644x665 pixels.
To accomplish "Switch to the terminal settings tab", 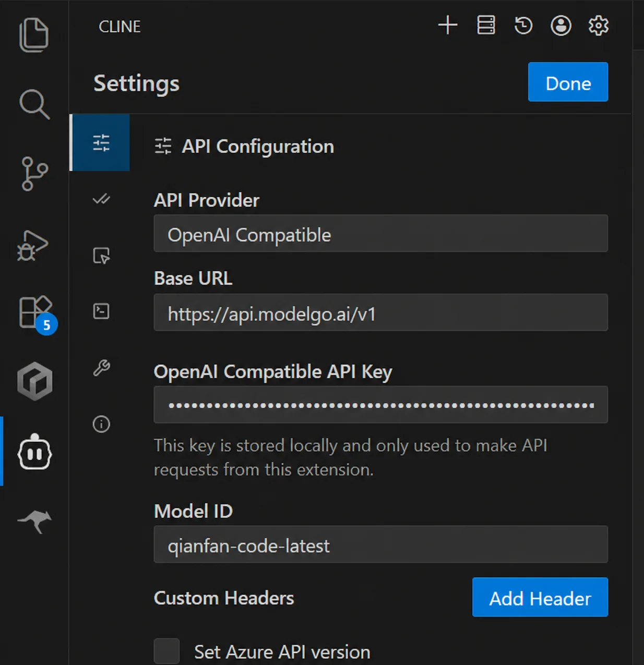I will [x=101, y=311].
